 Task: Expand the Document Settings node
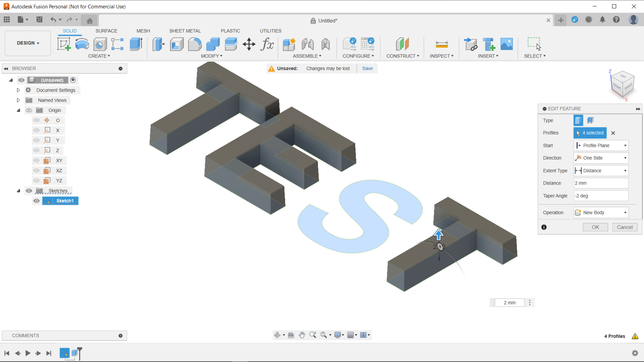[x=18, y=90]
